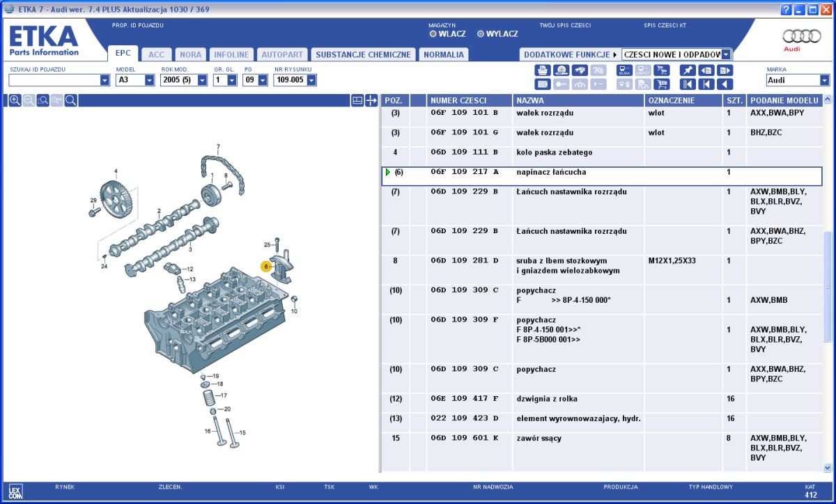Screen dimensions: 836x504
Task: Switch to the NORMALIA tab
Action: pyautogui.click(x=444, y=54)
